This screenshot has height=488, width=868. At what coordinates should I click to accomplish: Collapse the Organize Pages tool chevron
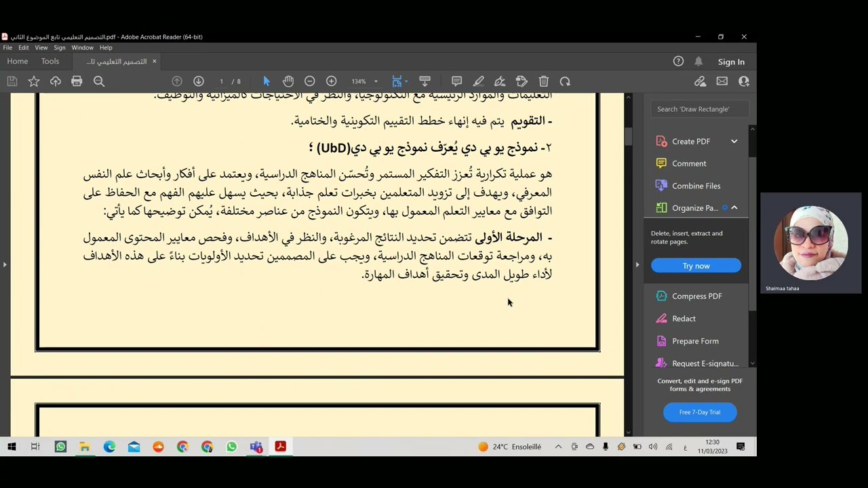734,208
